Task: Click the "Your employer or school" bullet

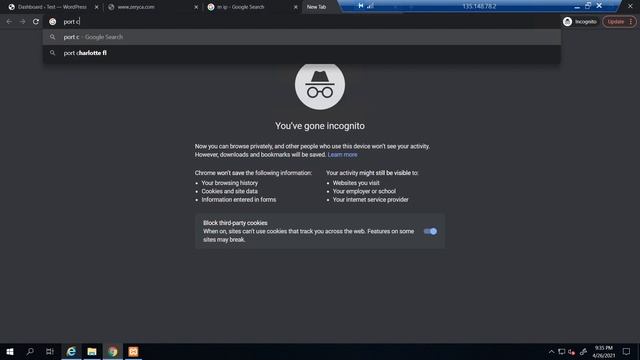Action: pos(364,191)
